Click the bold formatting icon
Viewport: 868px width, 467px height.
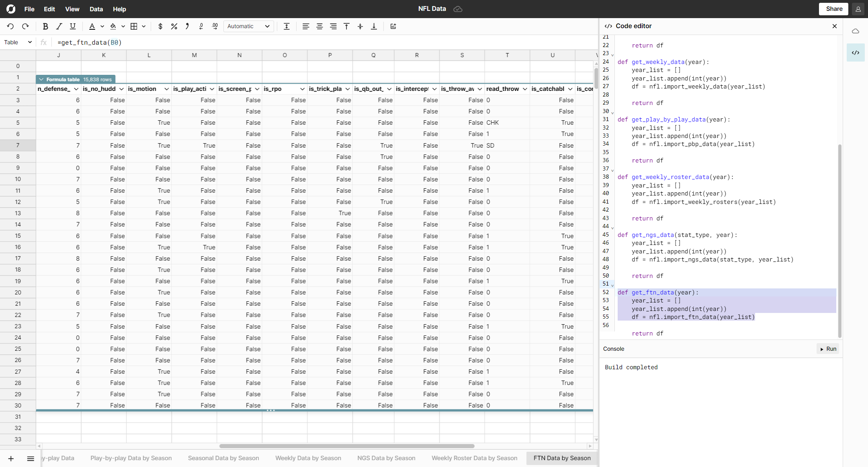click(45, 27)
